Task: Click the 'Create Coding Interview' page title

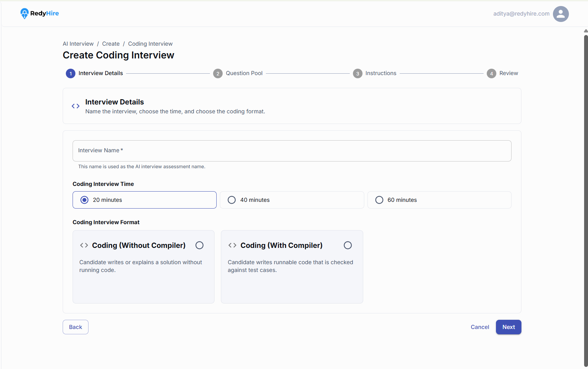Action: click(x=119, y=55)
